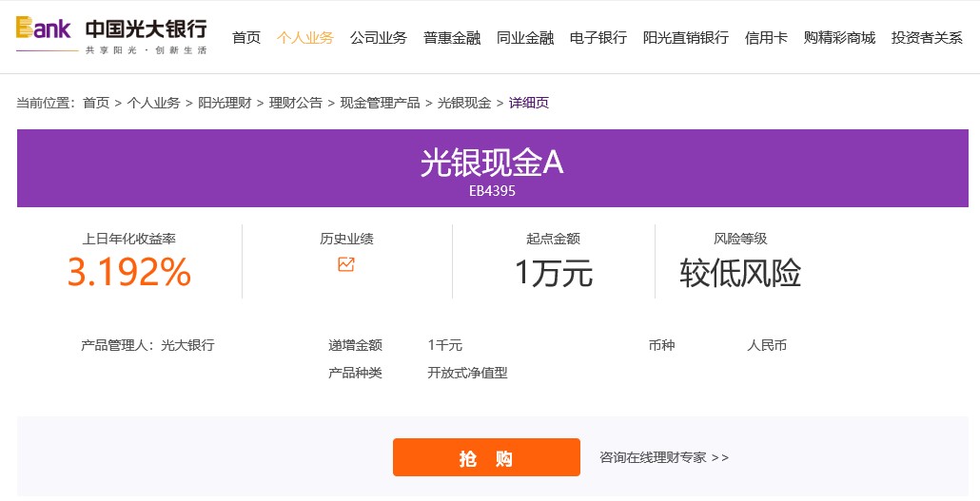Click the 1千元 increment value
The height and width of the screenshot is (501, 980).
pyautogui.click(x=445, y=345)
